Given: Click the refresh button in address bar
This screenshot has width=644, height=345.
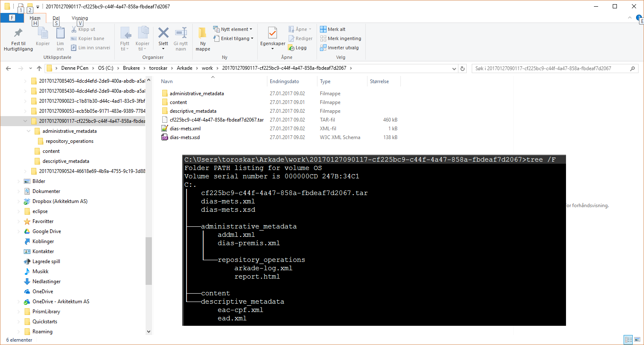Looking at the screenshot, I should point(462,68).
